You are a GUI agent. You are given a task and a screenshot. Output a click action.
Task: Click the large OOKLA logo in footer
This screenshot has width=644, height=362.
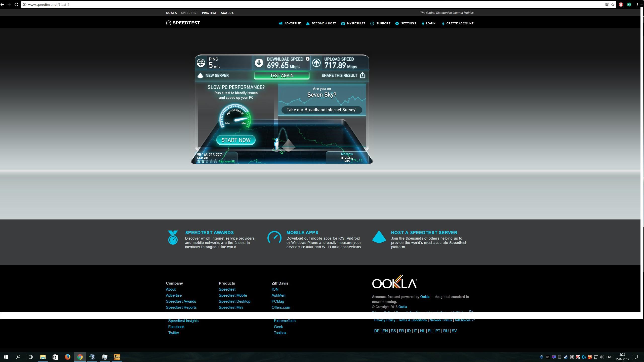pos(394,282)
